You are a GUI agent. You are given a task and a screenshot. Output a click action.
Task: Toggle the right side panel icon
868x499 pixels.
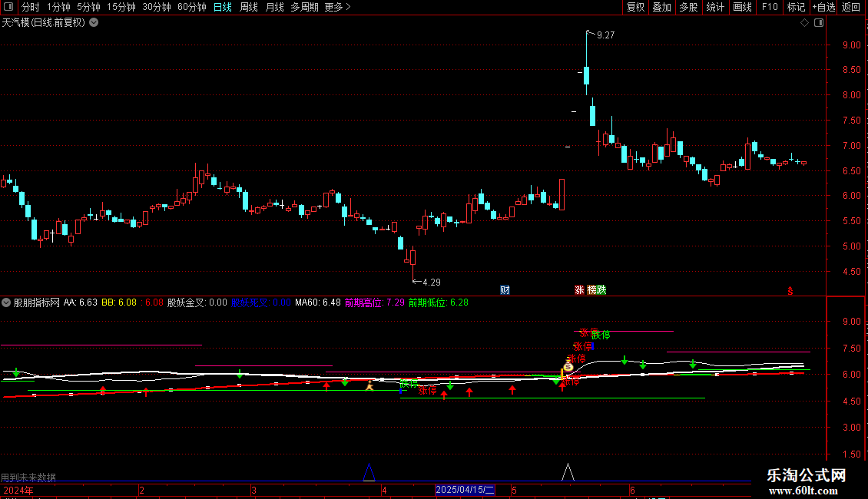click(x=819, y=23)
